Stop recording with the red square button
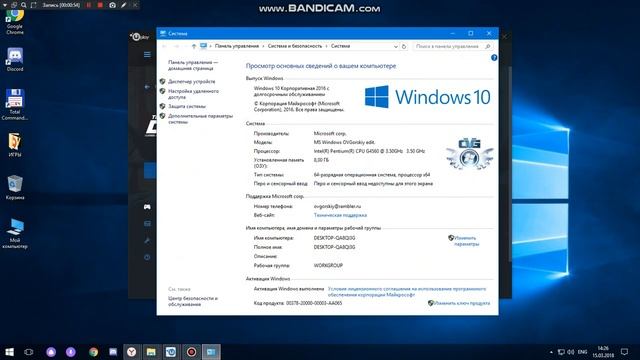Image resolution: width=640 pixels, height=360 pixels. point(100,5)
